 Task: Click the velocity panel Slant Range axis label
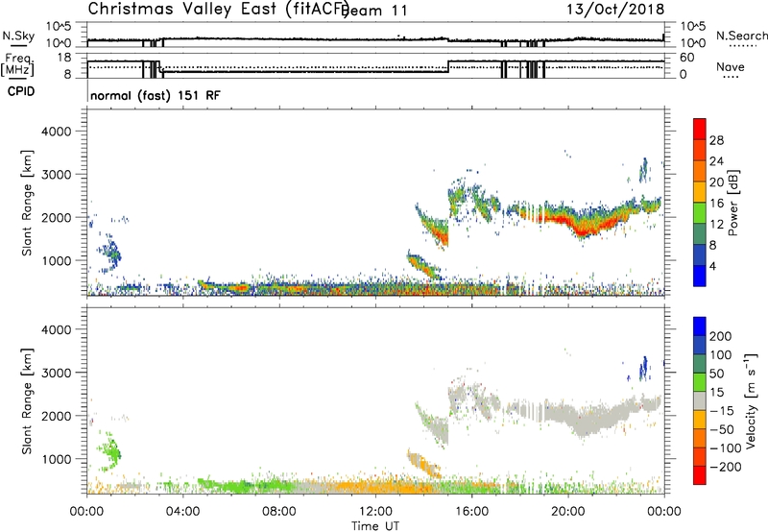28,401
